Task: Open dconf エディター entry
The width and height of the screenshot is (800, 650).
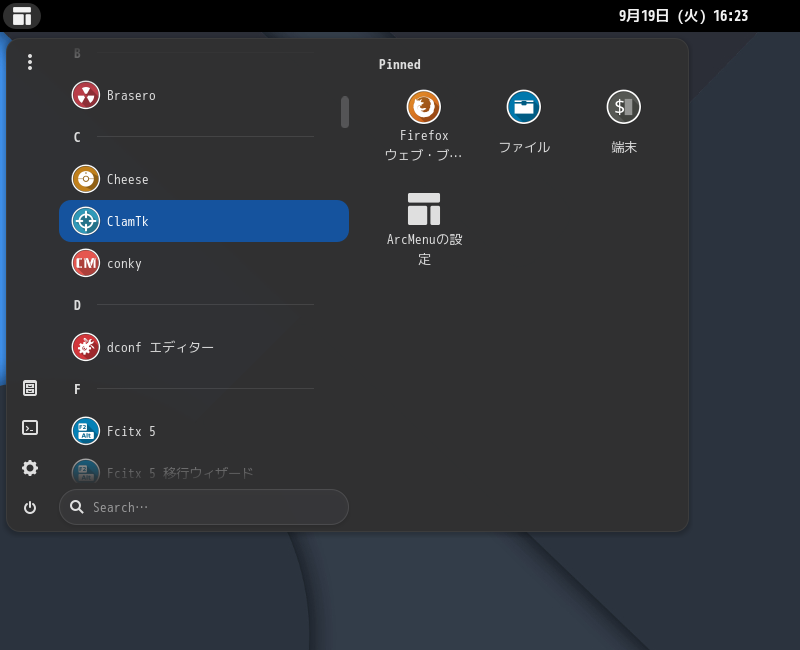Action: [x=204, y=347]
